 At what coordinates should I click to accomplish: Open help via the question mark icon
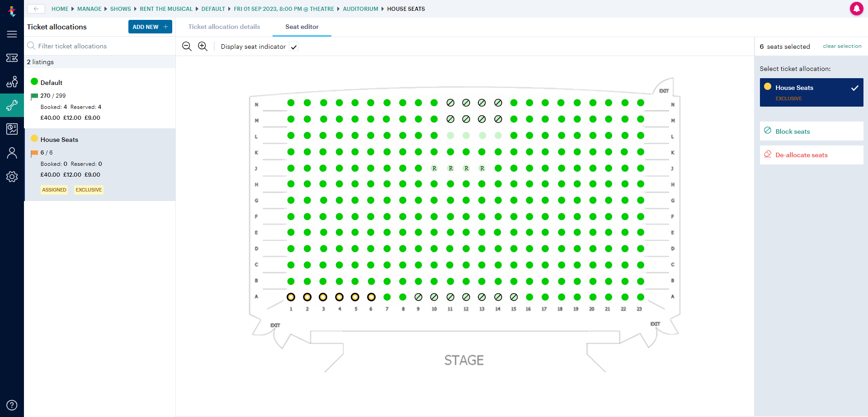[x=12, y=405]
